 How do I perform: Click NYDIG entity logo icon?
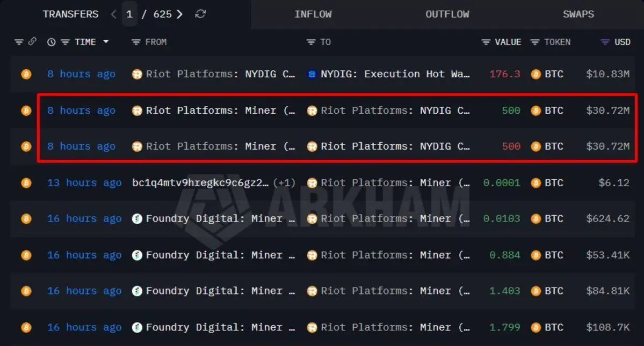[312, 74]
